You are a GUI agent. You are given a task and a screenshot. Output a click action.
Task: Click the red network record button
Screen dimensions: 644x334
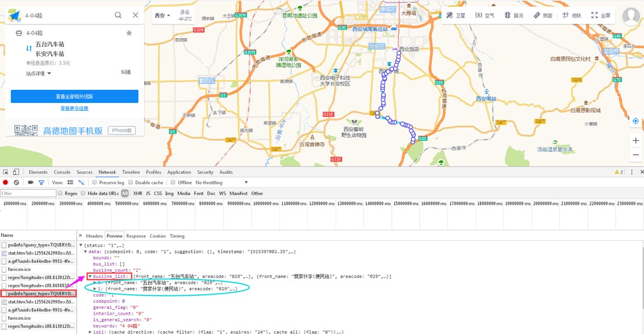point(5,182)
